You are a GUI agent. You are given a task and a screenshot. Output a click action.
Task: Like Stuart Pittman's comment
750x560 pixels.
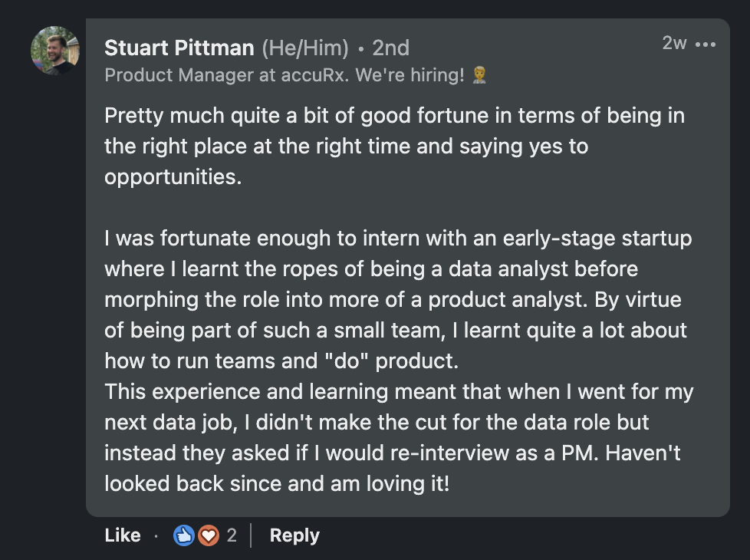123,535
